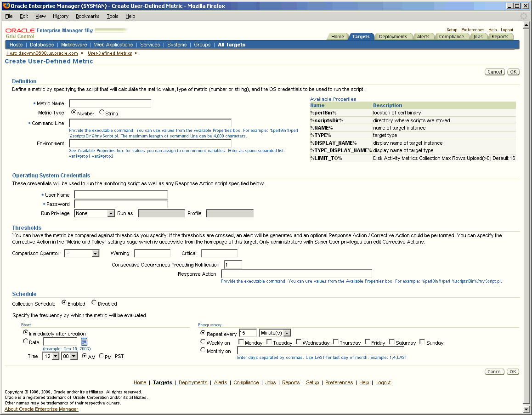Go to the Services subtab
Viewport: 532px width, 415px height.
tap(150, 45)
